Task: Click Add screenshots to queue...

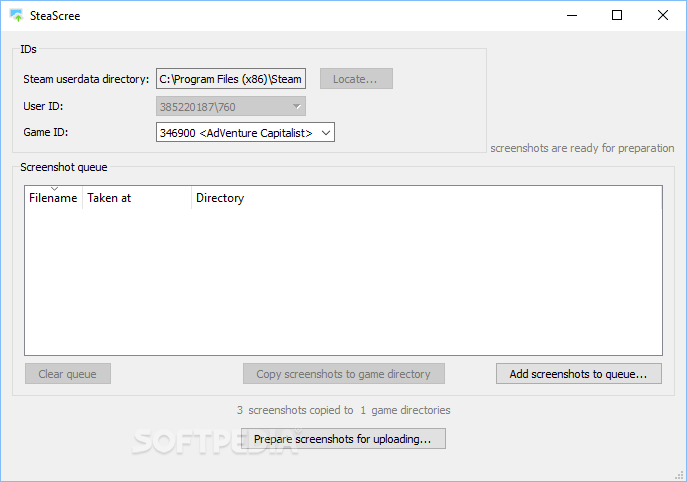Action: pos(579,374)
